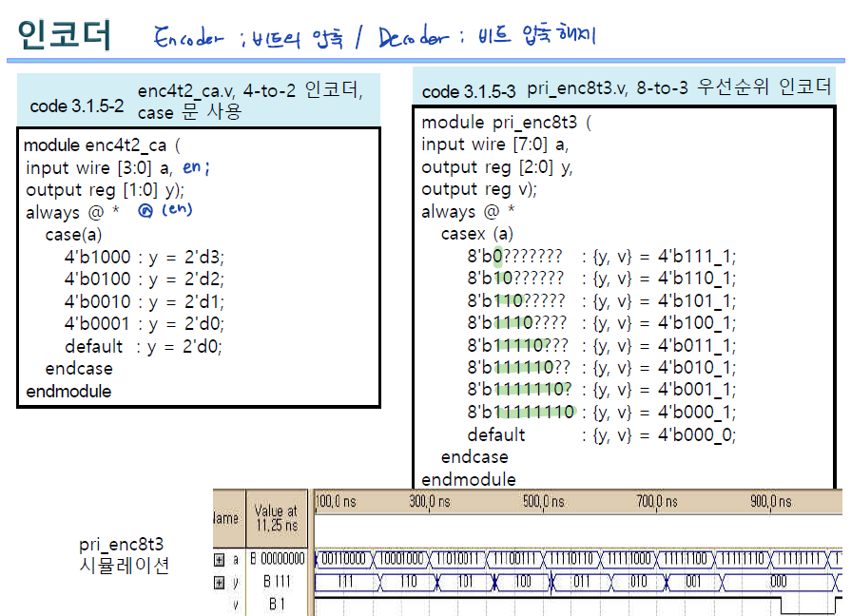Click the line 'output reg v);'
The image size is (851, 616).
click(x=479, y=189)
